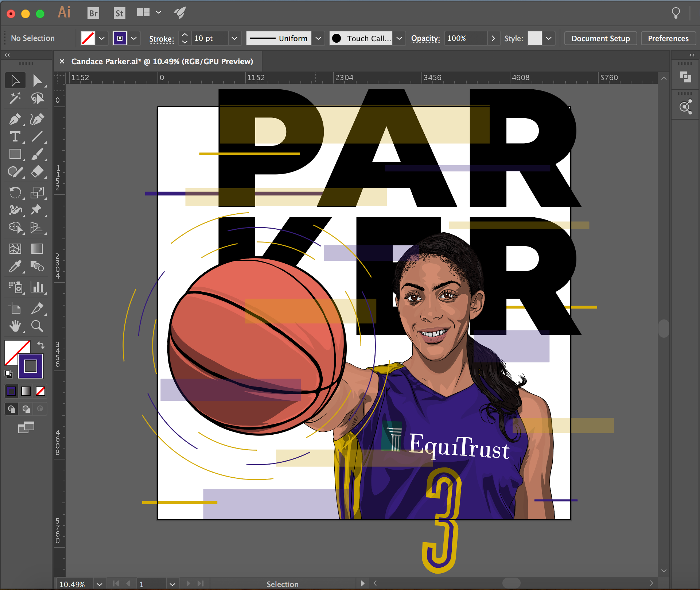Image resolution: width=700 pixels, height=590 pixels.
Task: Switch to Candace Parker.ai document tab
Action: click(162, 61)
